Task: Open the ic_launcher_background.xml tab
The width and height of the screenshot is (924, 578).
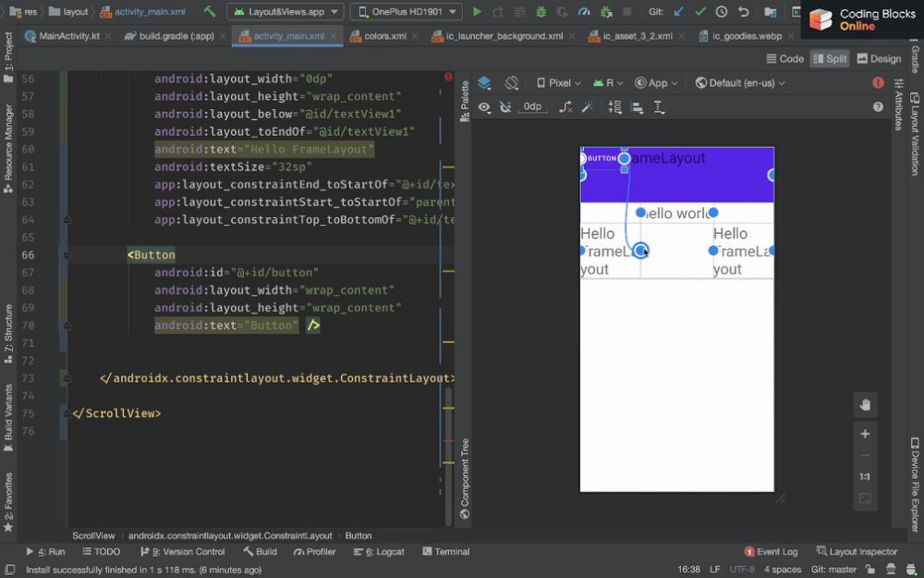Action: [504, 36]
